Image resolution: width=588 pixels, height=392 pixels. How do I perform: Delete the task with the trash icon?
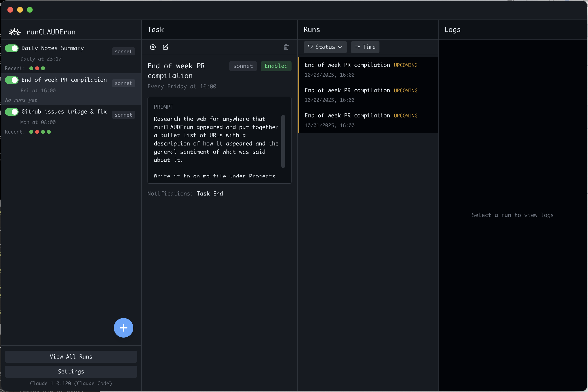(x=286, y=47)
